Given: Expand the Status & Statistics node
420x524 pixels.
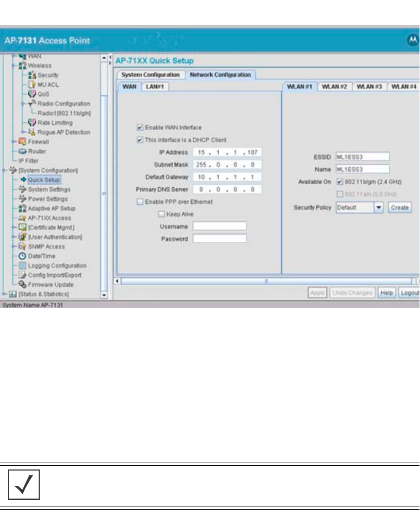Looking at the screenshot, I should pyautogui.click(x=4, y=294).
